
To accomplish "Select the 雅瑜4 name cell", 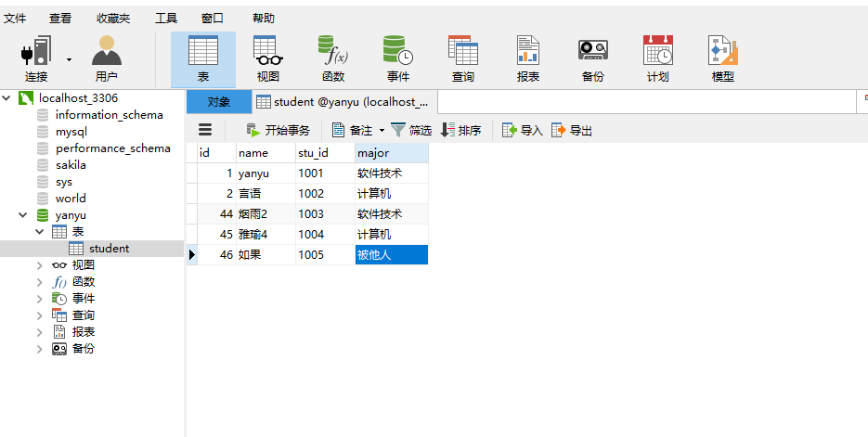I will pyautogui.click(x=266, y=235).
